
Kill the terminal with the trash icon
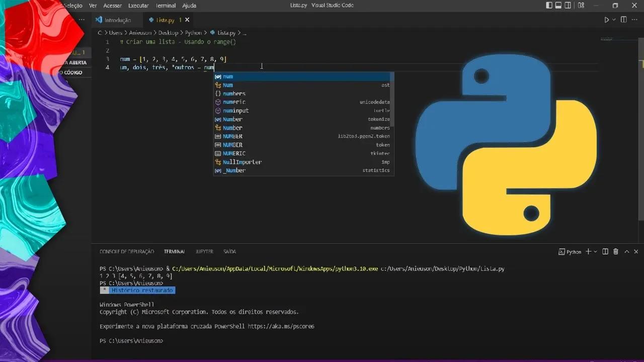[x=616, y=251]
